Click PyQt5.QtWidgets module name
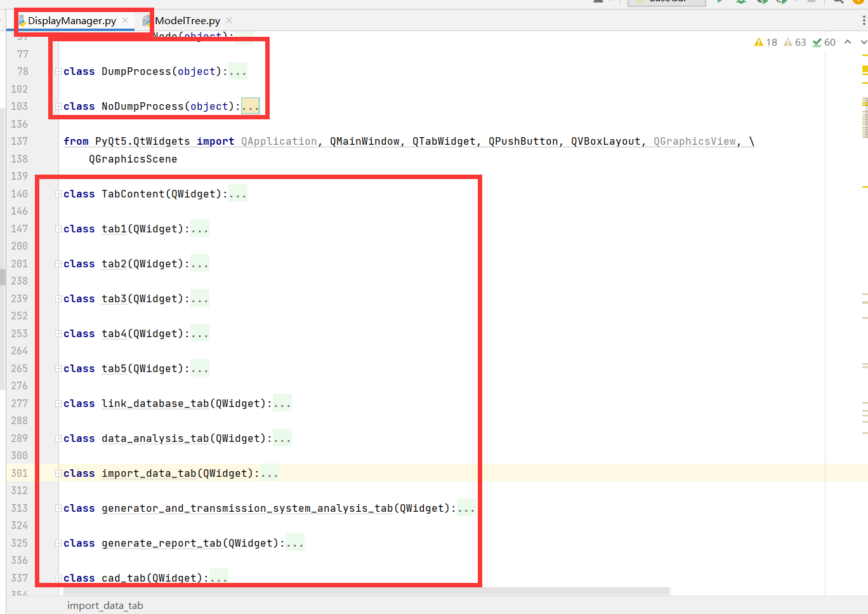Screen dimensions: 868x614 click(x=142, y=142)
